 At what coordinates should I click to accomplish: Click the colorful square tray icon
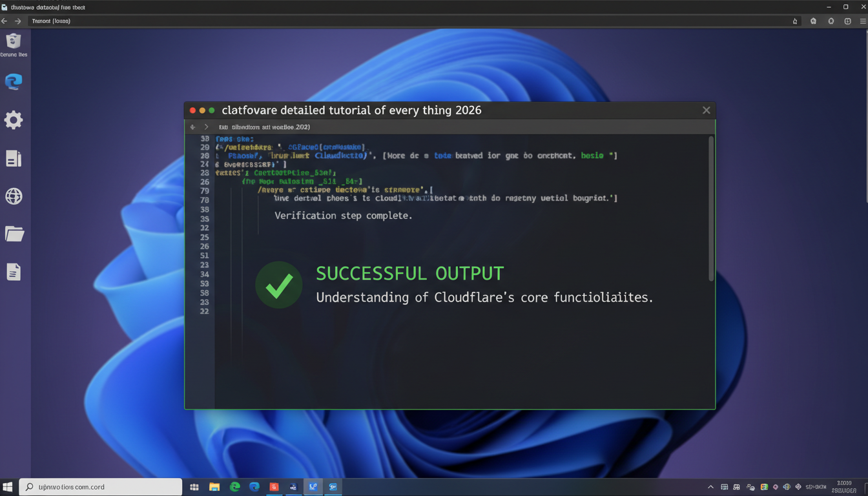point(765,487)
